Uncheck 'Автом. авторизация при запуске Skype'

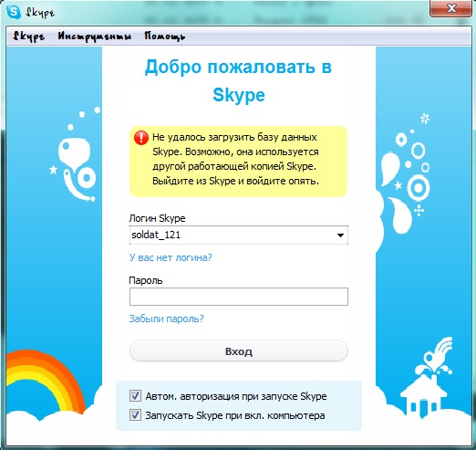pyautogui.click(x=135, y=396)
